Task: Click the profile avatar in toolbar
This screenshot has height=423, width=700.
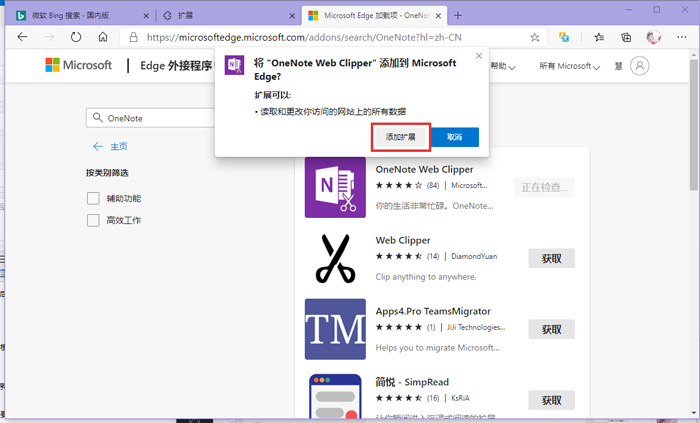Action: [654, 37]
